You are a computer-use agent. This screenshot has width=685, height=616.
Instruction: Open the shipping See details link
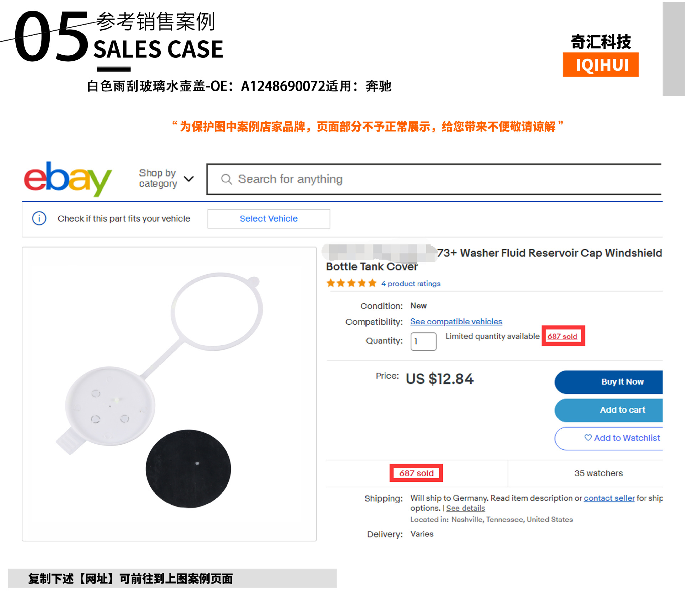click(465, 508)
